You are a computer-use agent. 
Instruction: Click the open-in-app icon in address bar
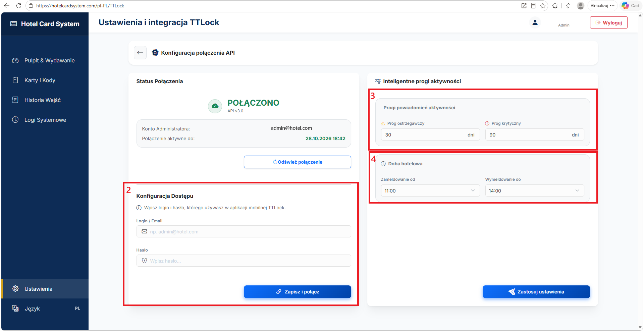tap(524, 6)
